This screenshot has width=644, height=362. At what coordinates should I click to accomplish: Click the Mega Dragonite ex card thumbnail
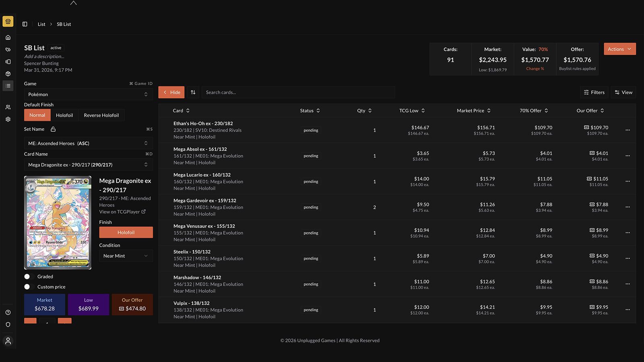point(58,222)
